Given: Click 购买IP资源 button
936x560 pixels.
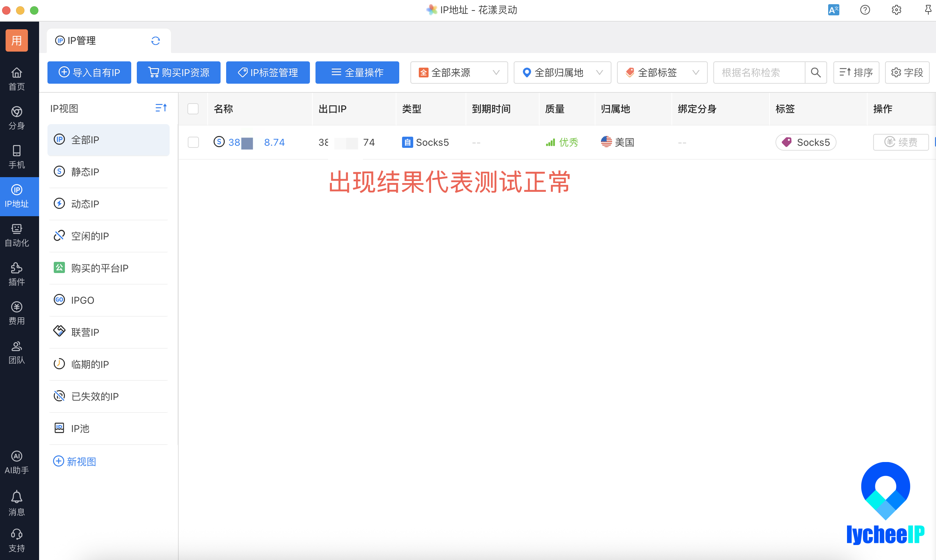Looking at the screenshot, I should pyautogui.click(x=178, y=73).
